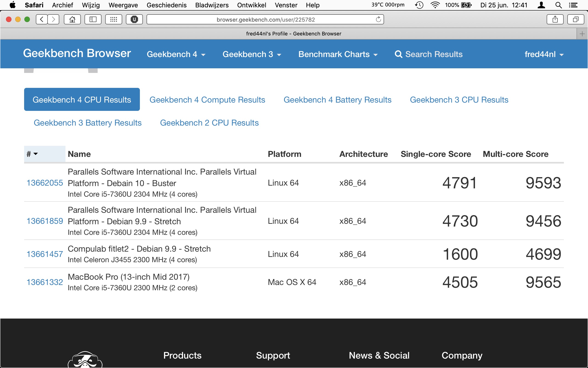Expand the Geekbench 3 dropdown

[252, 54]
